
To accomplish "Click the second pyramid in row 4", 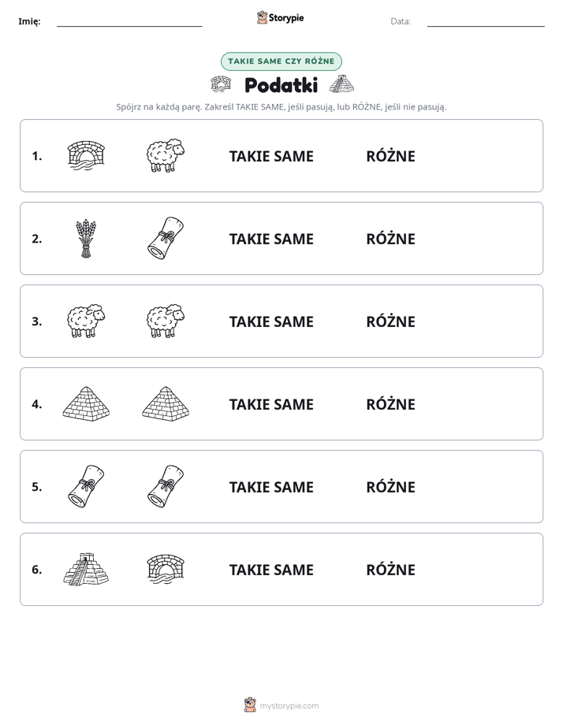I will [x=166, y=404].
